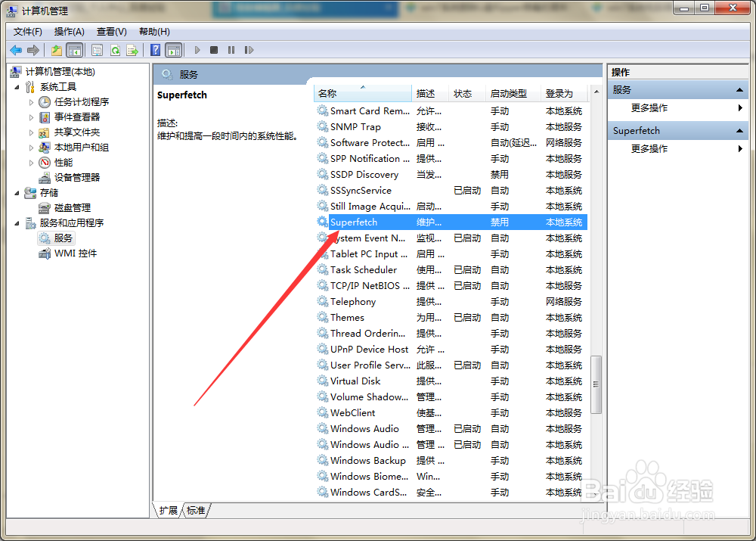
Task: Expand the 本地用户和组 tree node
Action: click(x=31, y=148)
